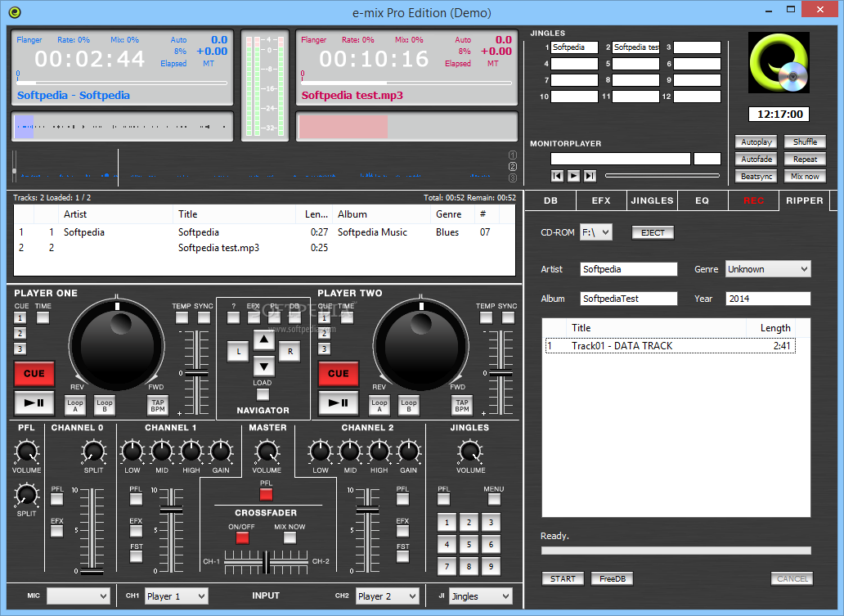Click Navigator R button
The image size is (844, 616).
(290, 352)
